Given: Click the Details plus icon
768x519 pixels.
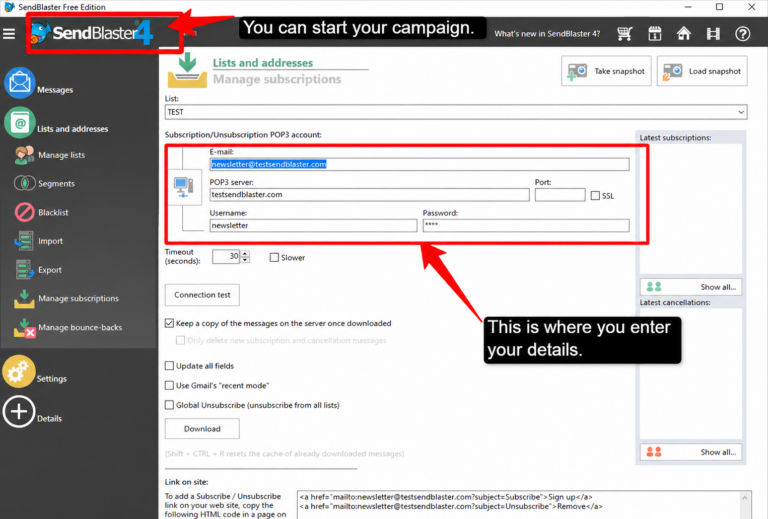Looking at the screenshot, I should 19,411.
